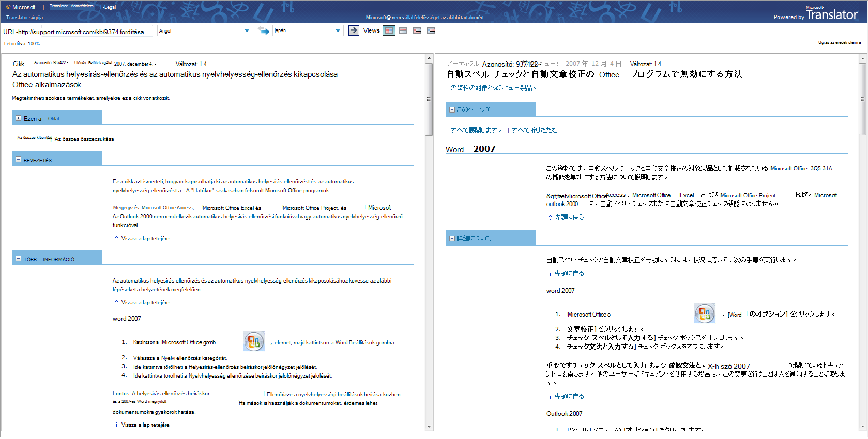Select translation with hover original view icon
The width and height of the screenshot is (868, 439).
[x=431, y=30]
